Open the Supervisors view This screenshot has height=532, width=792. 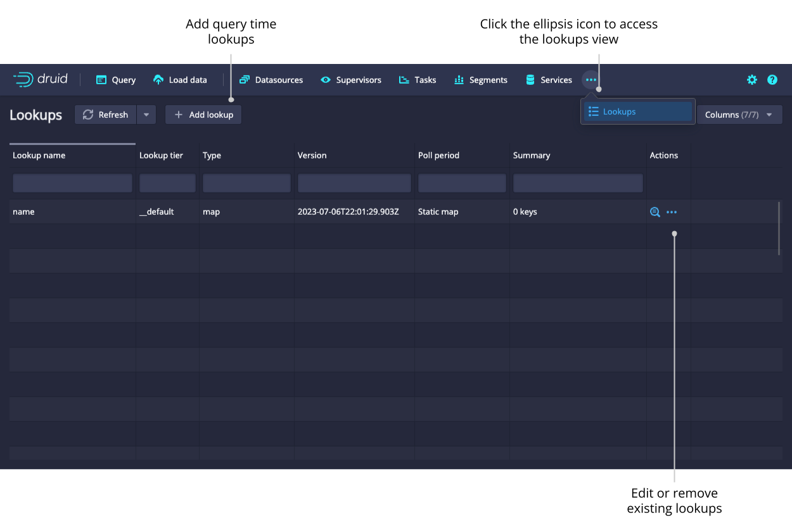tap(351, 80)
